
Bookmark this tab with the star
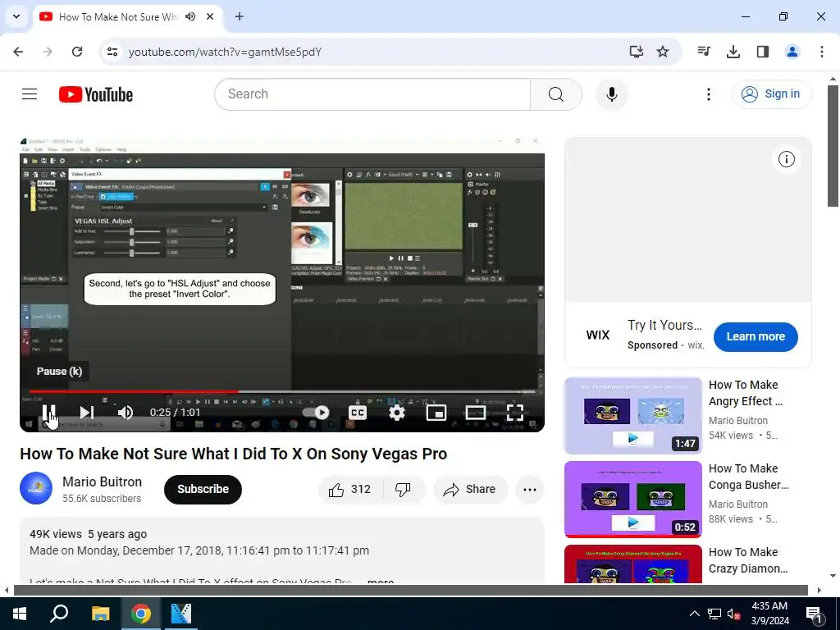(x=663, y=52)
